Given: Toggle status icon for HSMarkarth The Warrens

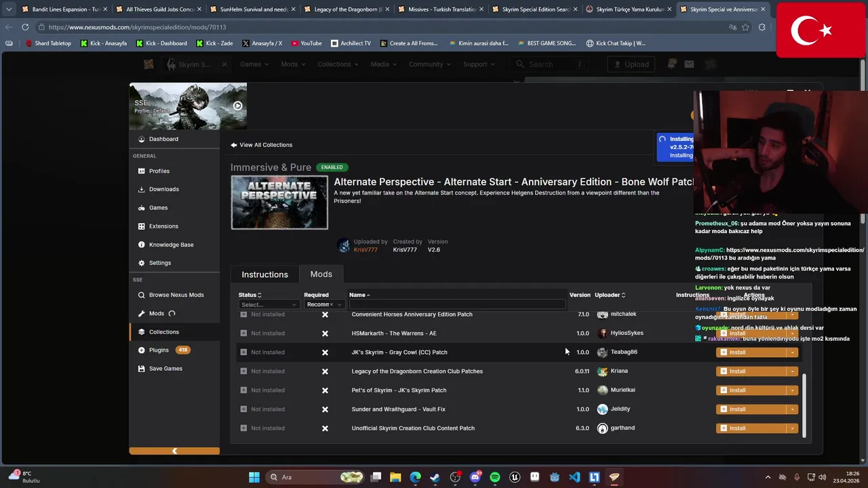Looking at the screenshot, I should (243, 333).
